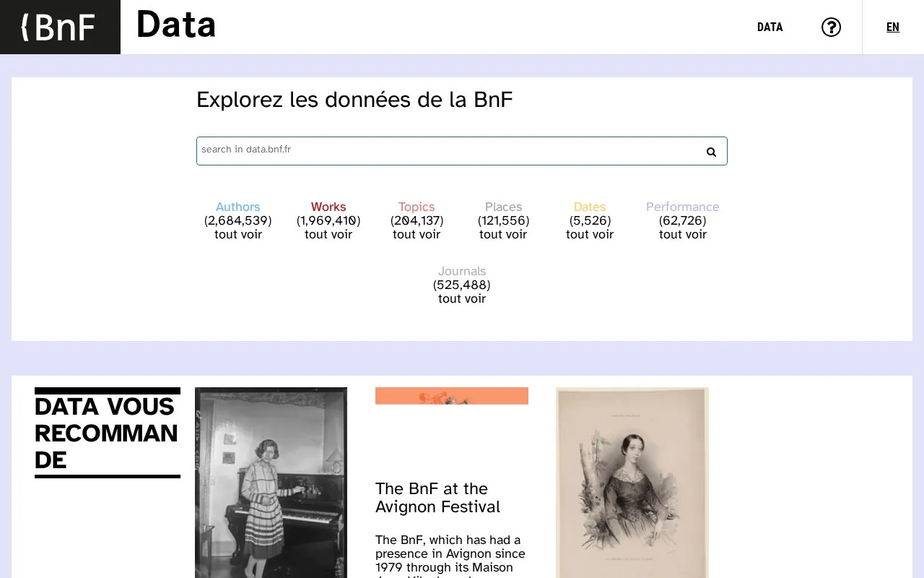This screenshot has height=578, width=924.
Task: Open the orange Avignon Festival banner image
Action: (452, 396)
